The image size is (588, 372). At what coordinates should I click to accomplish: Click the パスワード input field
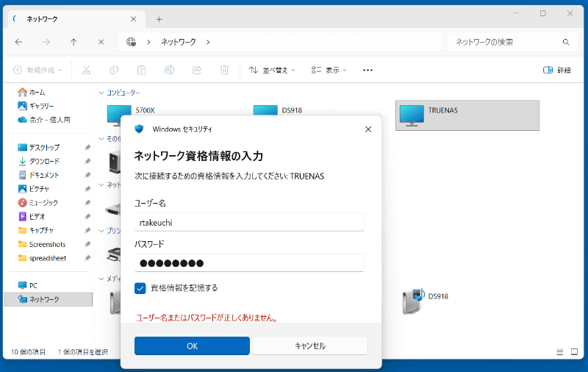tap(249, 263)
